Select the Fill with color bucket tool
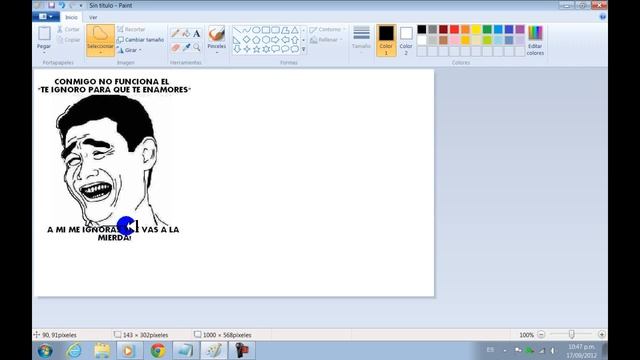 pyautogui.click(x=186, y=34)
